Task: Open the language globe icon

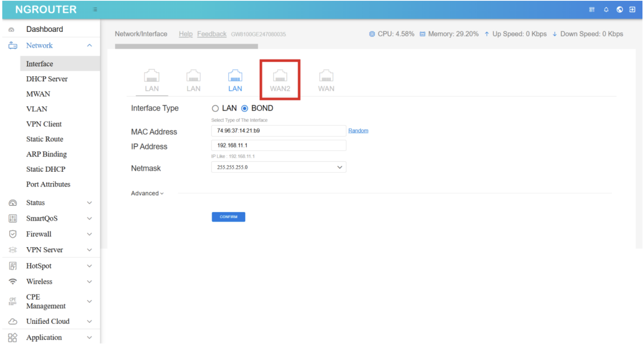Action: (619, 9)
